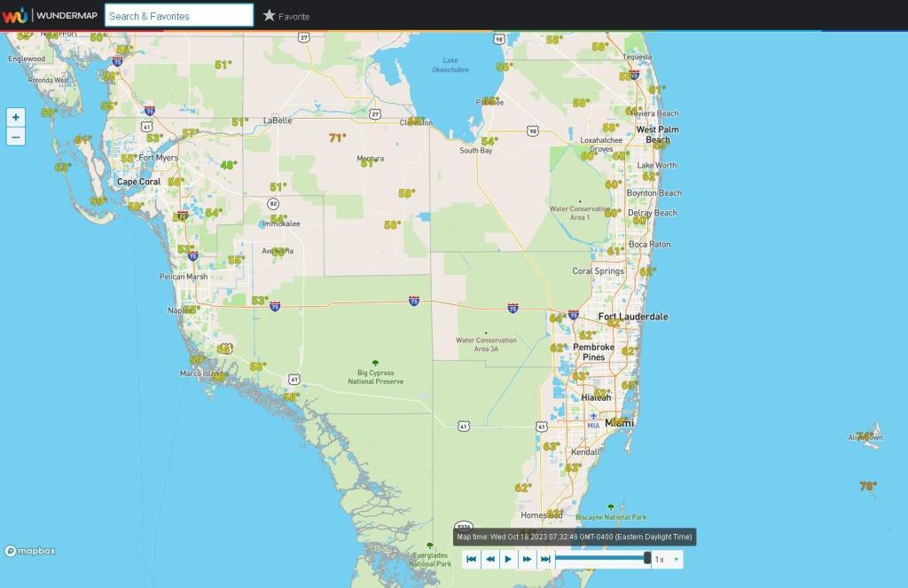Screen dimensions: 908x588
Task: Click the Favorite star icon
Action: (x=269, y=16)
